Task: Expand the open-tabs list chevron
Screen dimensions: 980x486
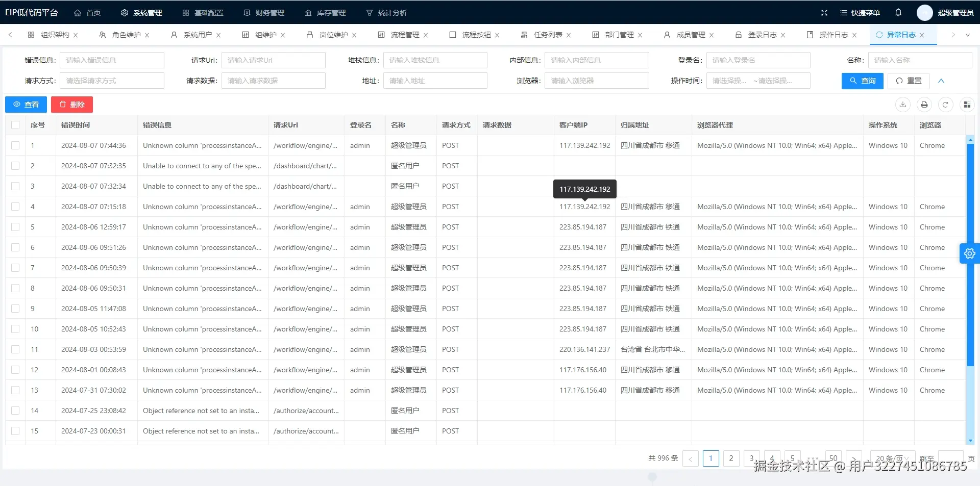Action: pos(967,35)
